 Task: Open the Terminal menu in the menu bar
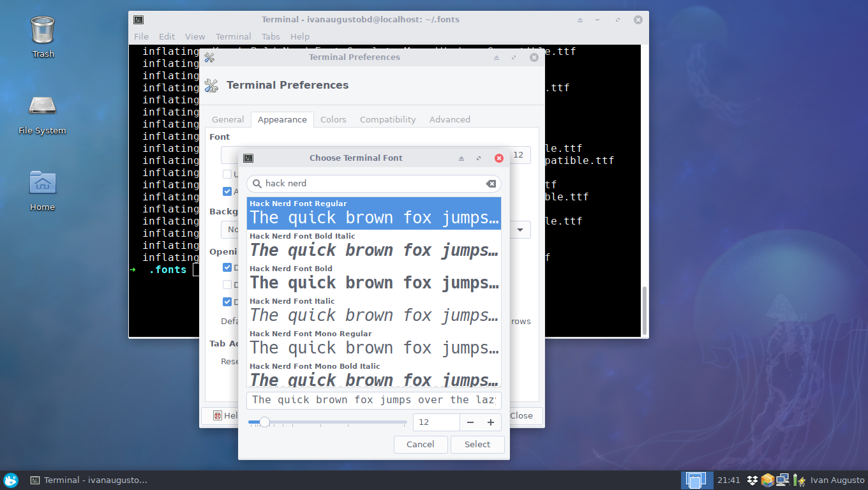(234, 36)
